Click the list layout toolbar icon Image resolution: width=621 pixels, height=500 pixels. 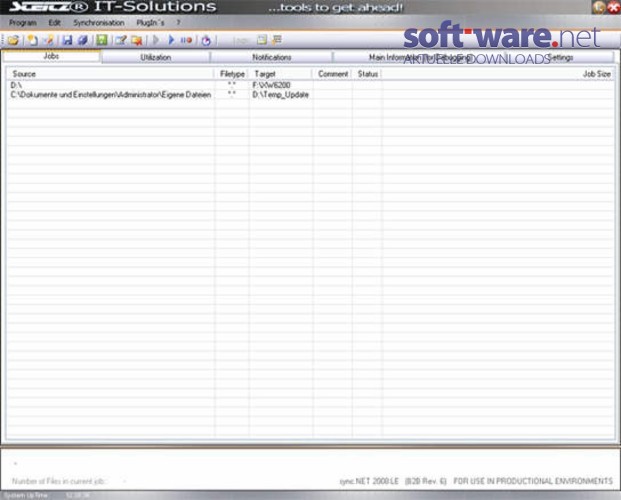point(277,40)
